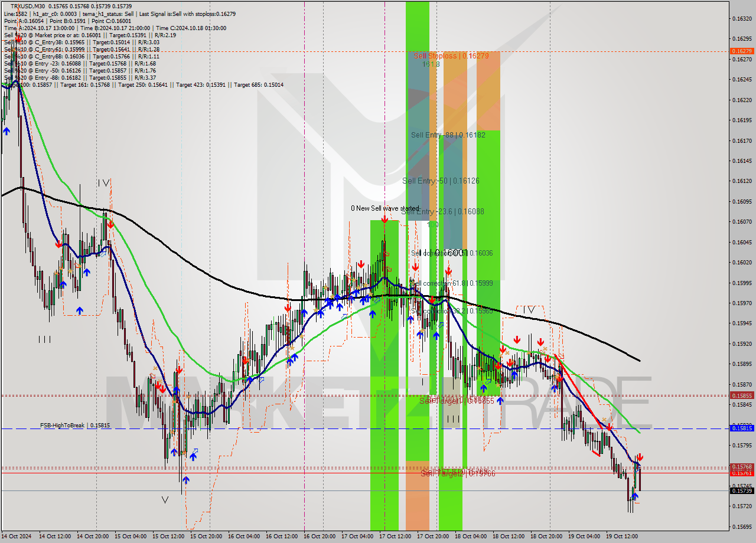756x543 pixels.
Task: Click the 0.15720 price scale value
Action: tap(742, 506)
